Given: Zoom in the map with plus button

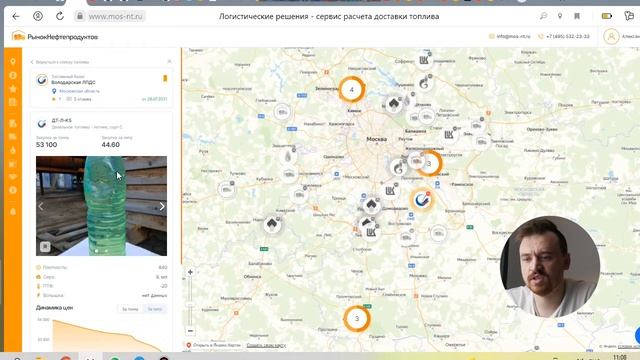Looking at the screenshot, I should click(x=190, y=272).
